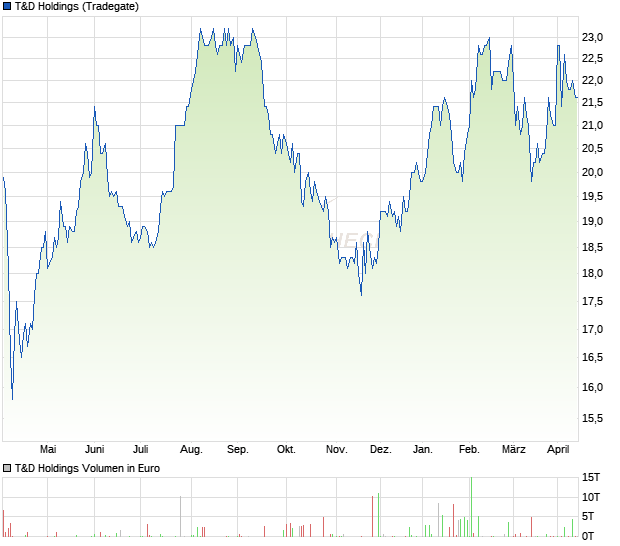Select the 'T&D Holdings (Tradegate)' chart title

pos(77,7)
